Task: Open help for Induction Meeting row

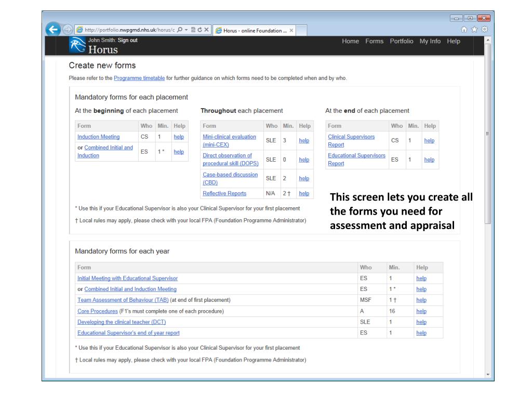Action: (179, 137)
